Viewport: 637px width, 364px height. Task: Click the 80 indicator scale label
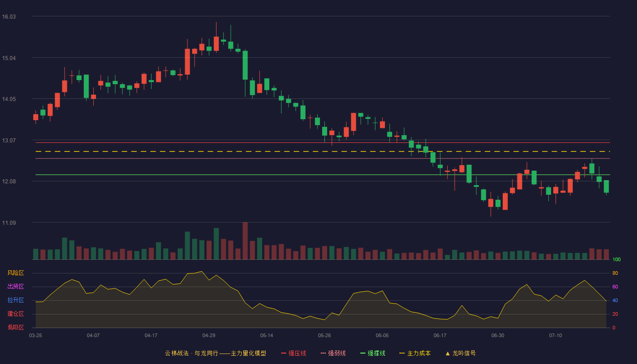point(615,273)
